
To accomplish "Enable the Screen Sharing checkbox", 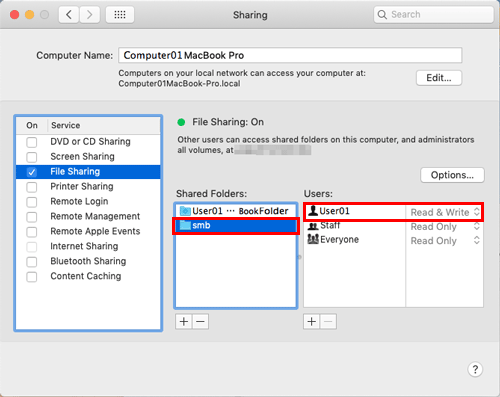I will [x=32, y=157].
